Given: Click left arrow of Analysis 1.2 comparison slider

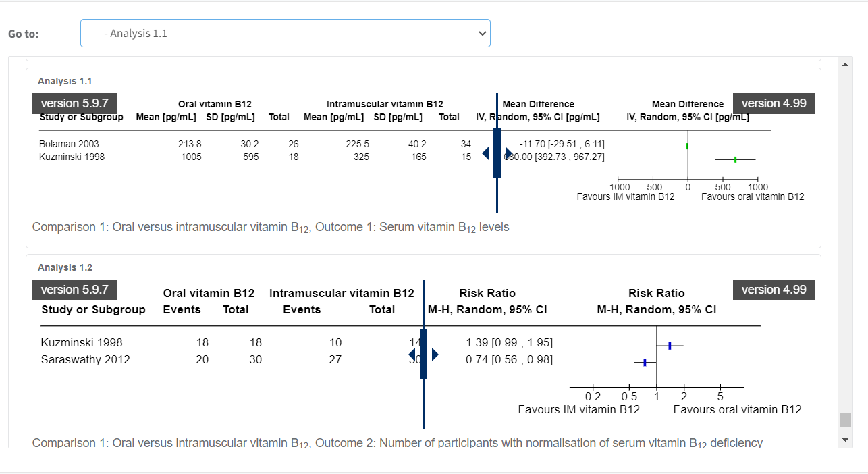Looking at the screenshot, I should coord(412,354).
